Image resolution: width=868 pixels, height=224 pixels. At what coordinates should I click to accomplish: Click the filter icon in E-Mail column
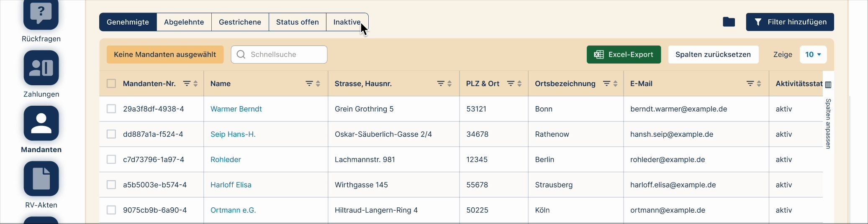pos(750,84)
